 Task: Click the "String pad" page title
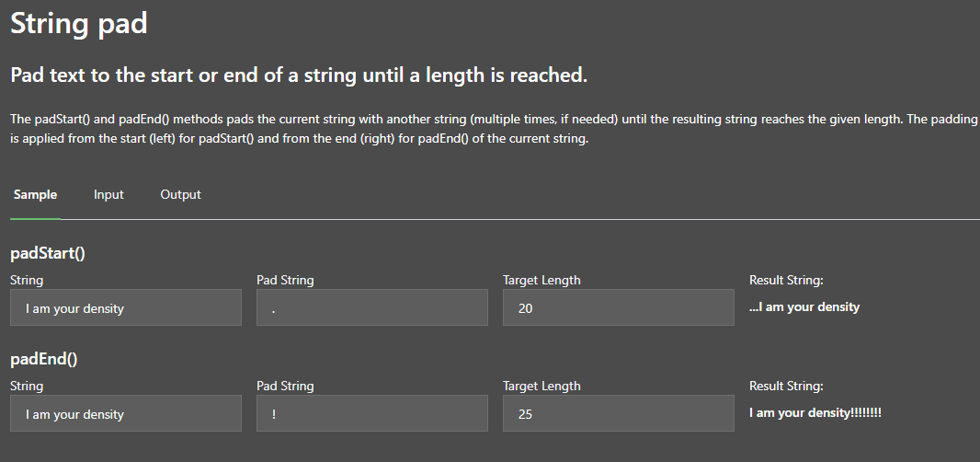79,24
